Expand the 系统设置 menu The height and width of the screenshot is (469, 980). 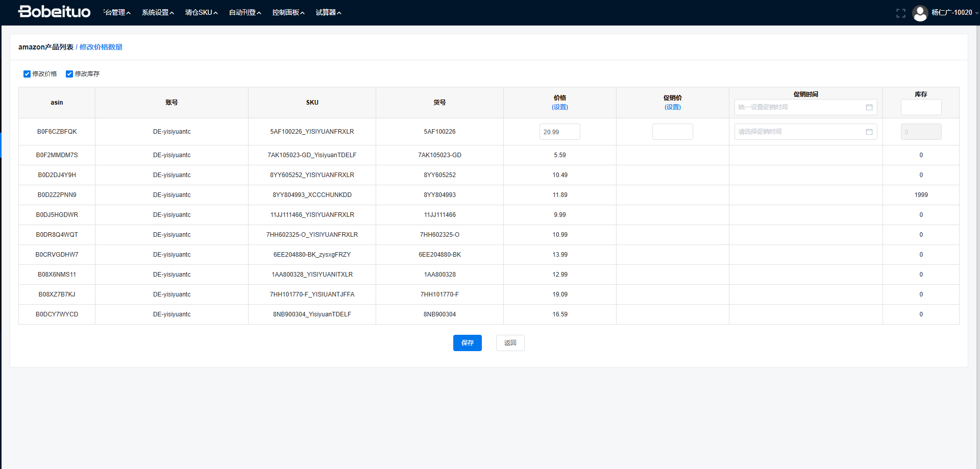(158, 12)
